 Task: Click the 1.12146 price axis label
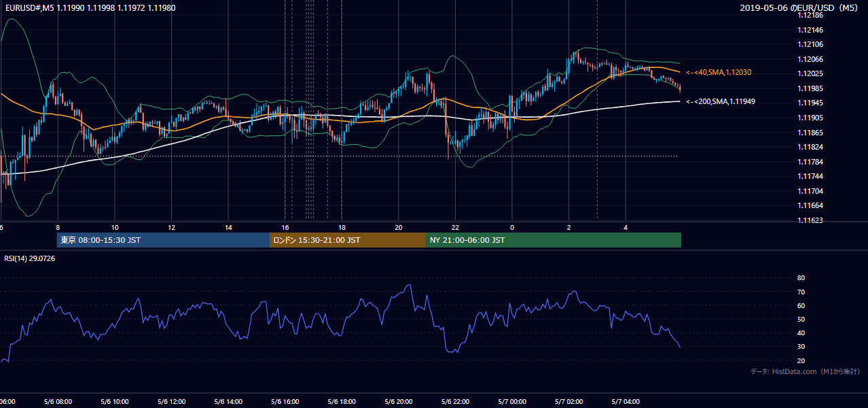[810, 31]
